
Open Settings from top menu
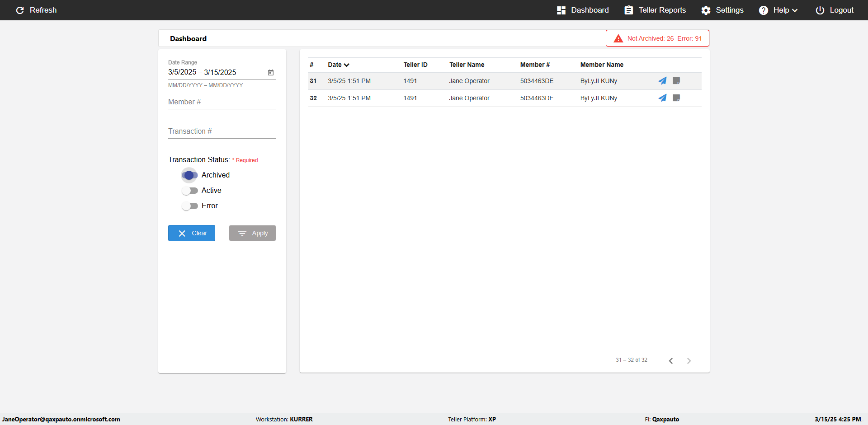[x=722, y=10]
